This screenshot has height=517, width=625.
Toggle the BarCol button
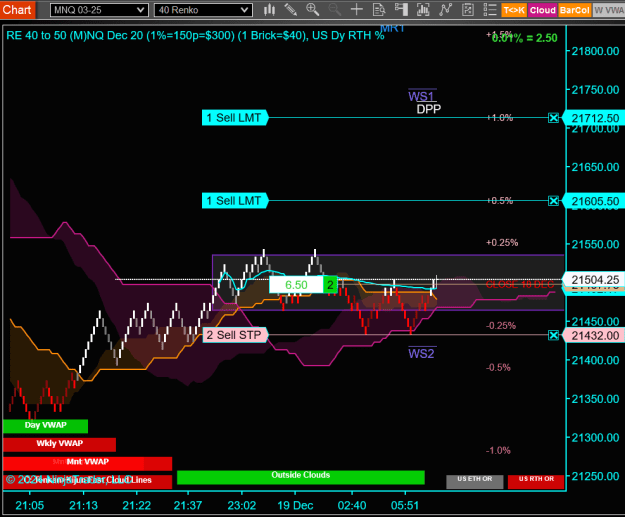click(574, 10)
